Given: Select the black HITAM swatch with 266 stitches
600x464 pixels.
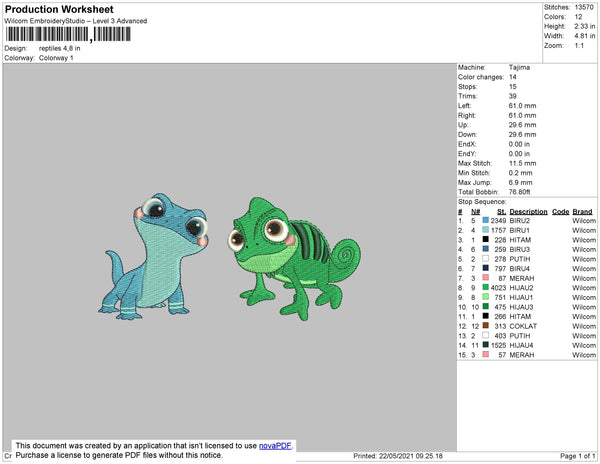Looking at the screenshot, I should [x=486, y=316].
